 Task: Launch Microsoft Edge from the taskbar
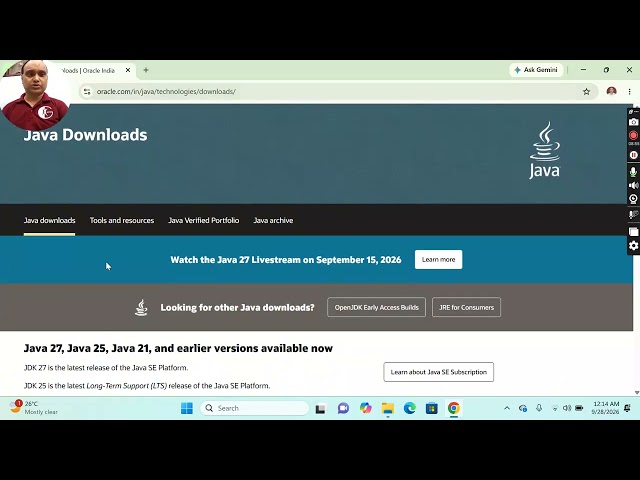(x=410, y=408)
